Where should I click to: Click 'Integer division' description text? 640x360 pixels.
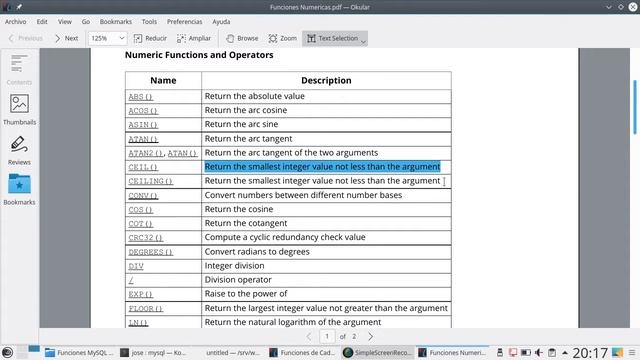point(234,265)
